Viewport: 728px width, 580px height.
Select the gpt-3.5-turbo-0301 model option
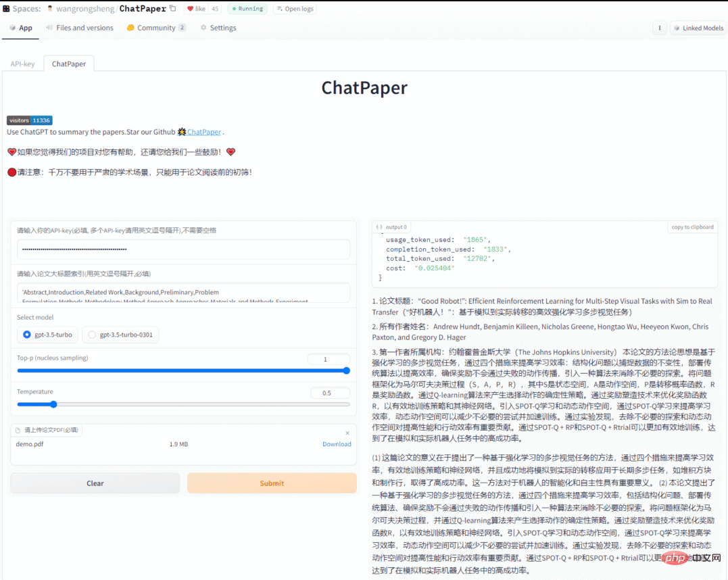[x=92, y=335]
